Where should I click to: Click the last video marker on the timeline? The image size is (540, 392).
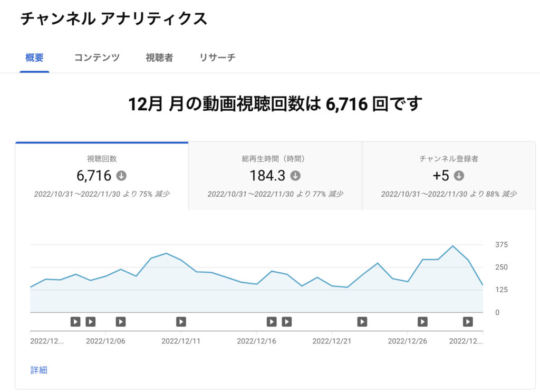pyautogui.click(x=468, y=321)
